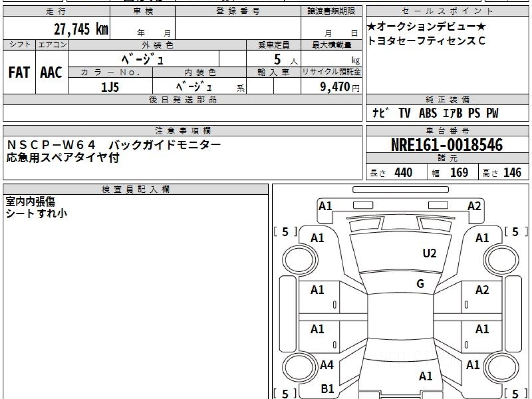Click the 後日発送部品 header
Viewport: 532px width, 399px height.
pyautogui.click(x=183, y=100)
